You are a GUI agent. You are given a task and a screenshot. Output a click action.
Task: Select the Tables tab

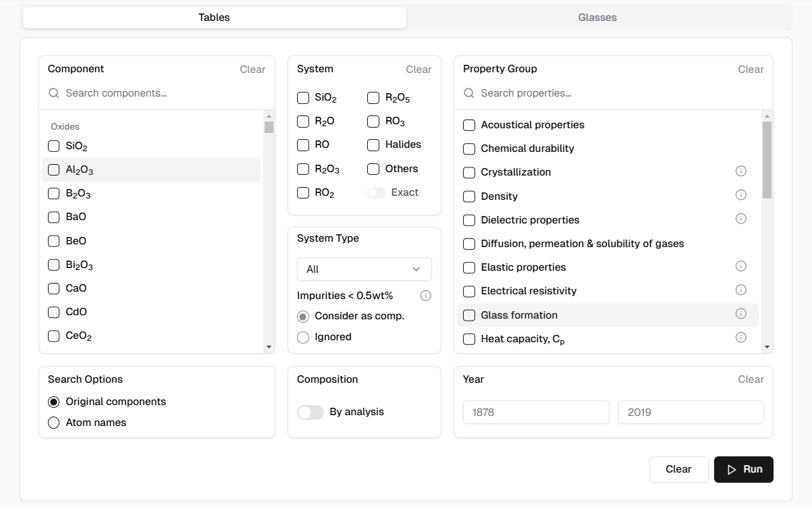pos(214,18)
